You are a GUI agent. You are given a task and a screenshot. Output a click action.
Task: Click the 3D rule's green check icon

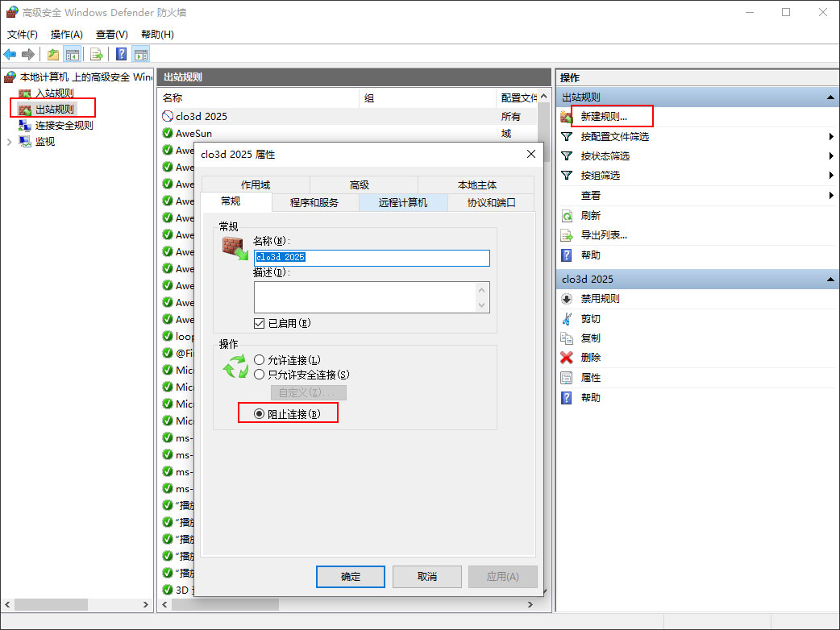(168, 590)
